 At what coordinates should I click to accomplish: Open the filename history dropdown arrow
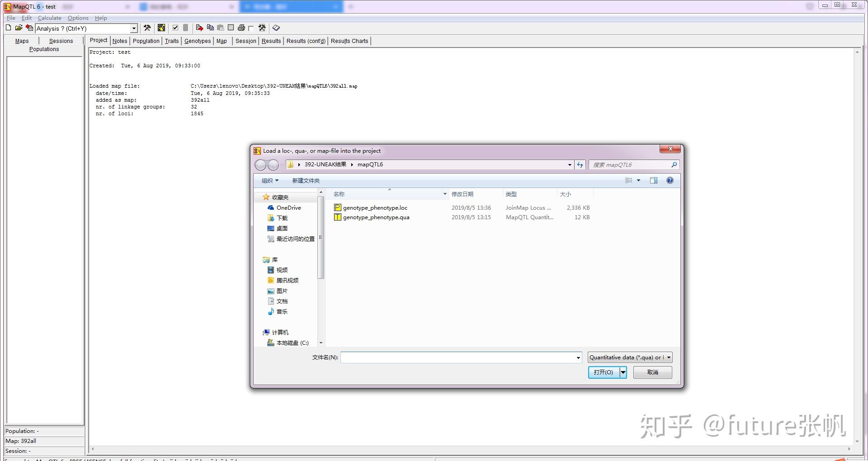[578, 358]
